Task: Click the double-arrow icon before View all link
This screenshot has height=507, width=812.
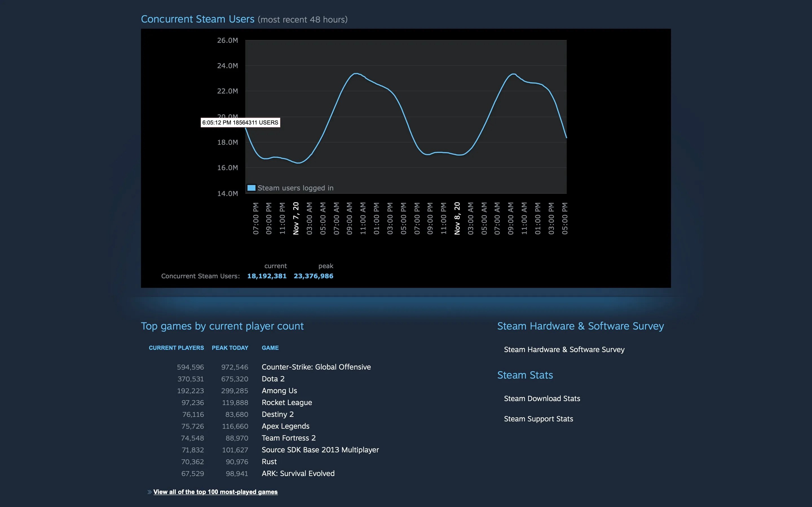Action: click(x=149, y=492)
